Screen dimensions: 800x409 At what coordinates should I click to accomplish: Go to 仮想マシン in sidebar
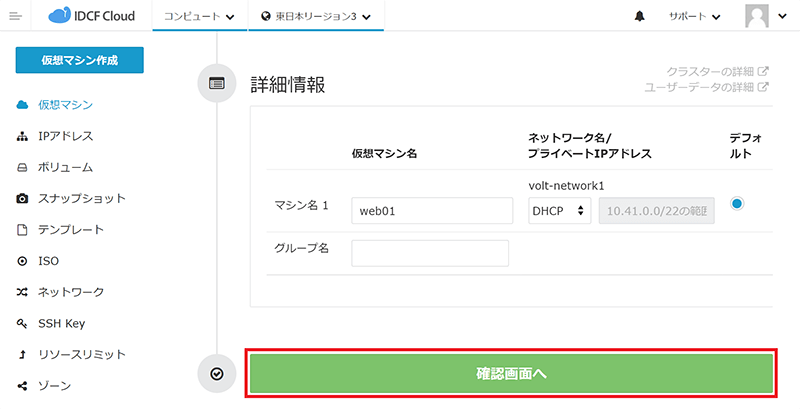(65, 105)
